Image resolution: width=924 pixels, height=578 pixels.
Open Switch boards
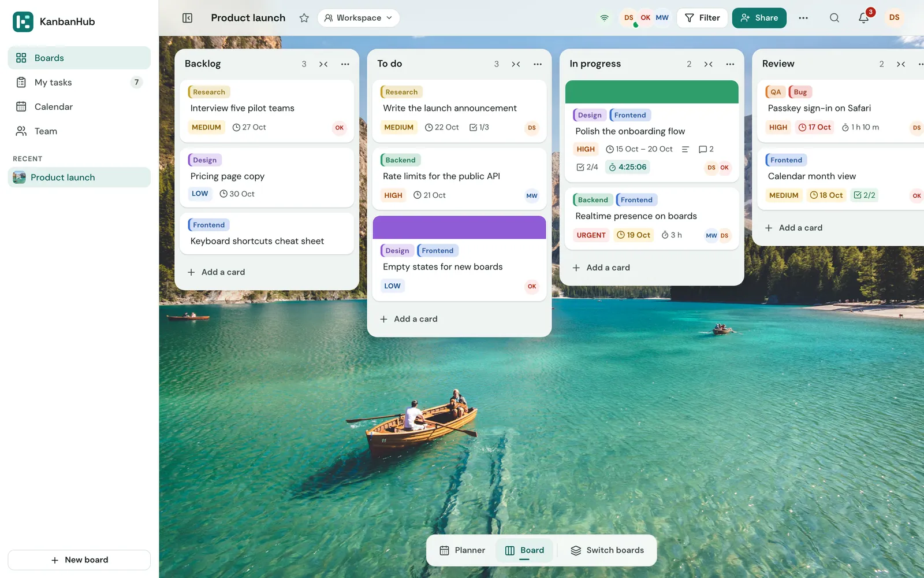tap(607, 550)
